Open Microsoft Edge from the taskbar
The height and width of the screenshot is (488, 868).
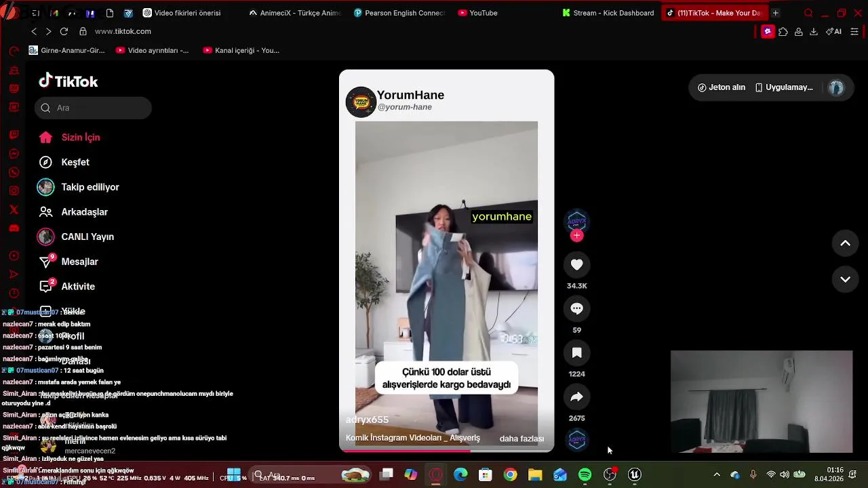pyautogui.click(x=460, y=475)
